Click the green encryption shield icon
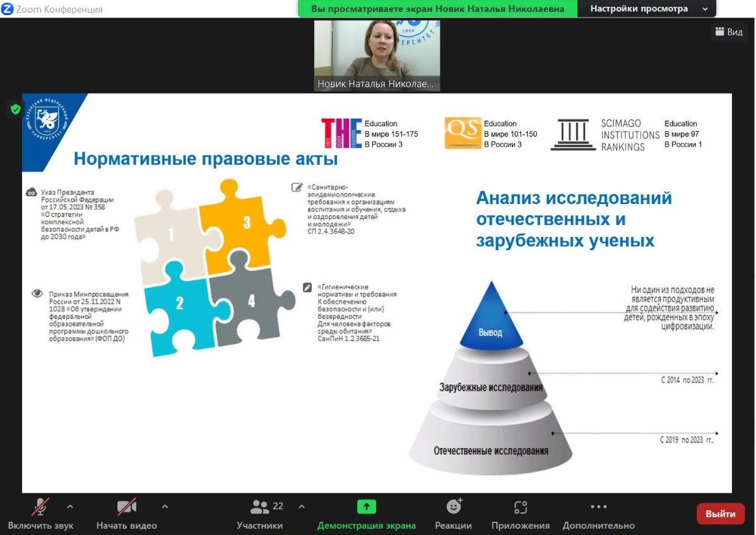The image size is (756, 535). click(15, 109)
